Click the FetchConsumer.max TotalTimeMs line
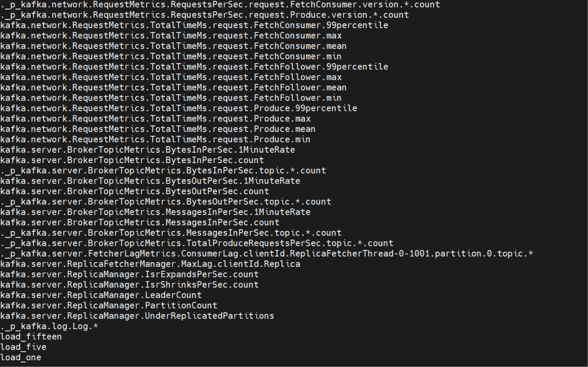 [171, 36]
